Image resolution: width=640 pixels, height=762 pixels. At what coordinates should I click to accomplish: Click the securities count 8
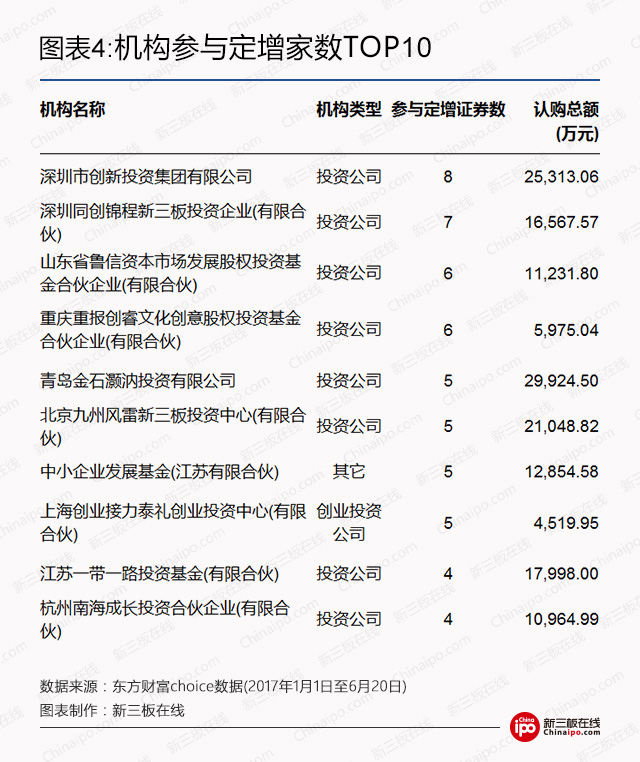point(448,176)
